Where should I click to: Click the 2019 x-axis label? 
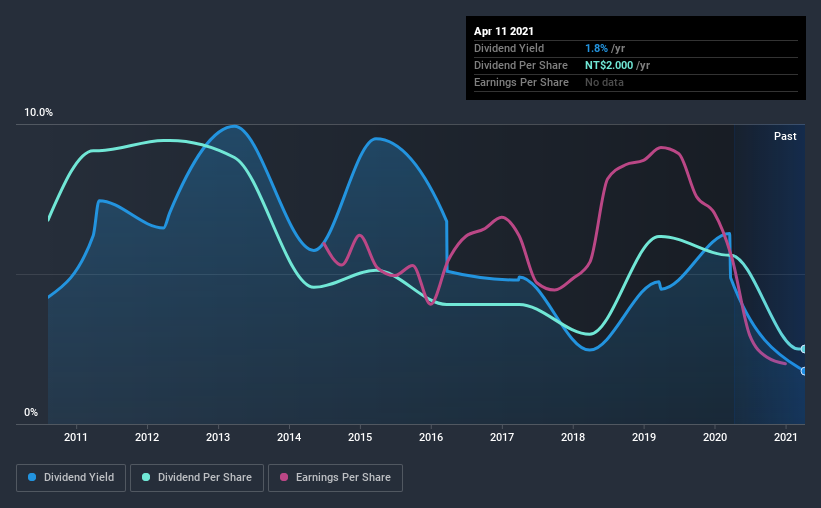click(x=644, y=437)
